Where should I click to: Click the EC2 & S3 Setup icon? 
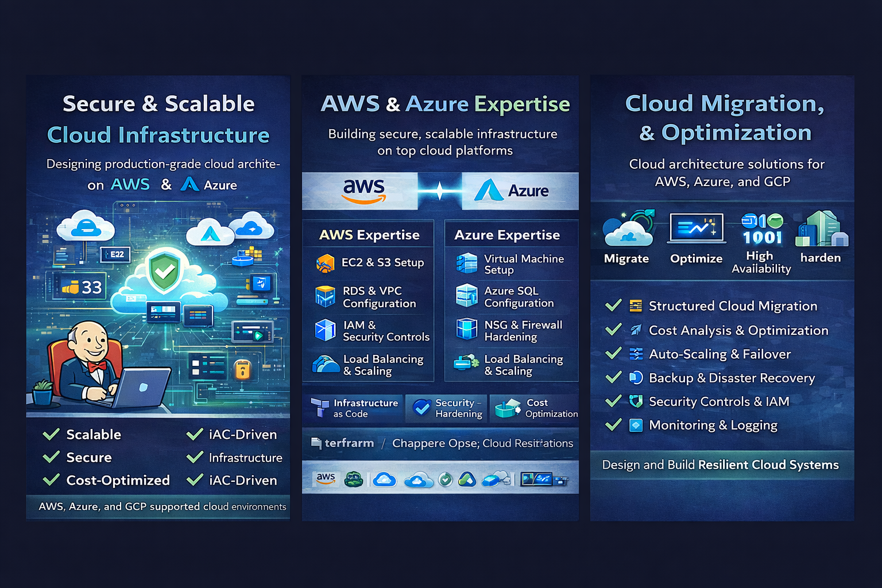point(325,264)
